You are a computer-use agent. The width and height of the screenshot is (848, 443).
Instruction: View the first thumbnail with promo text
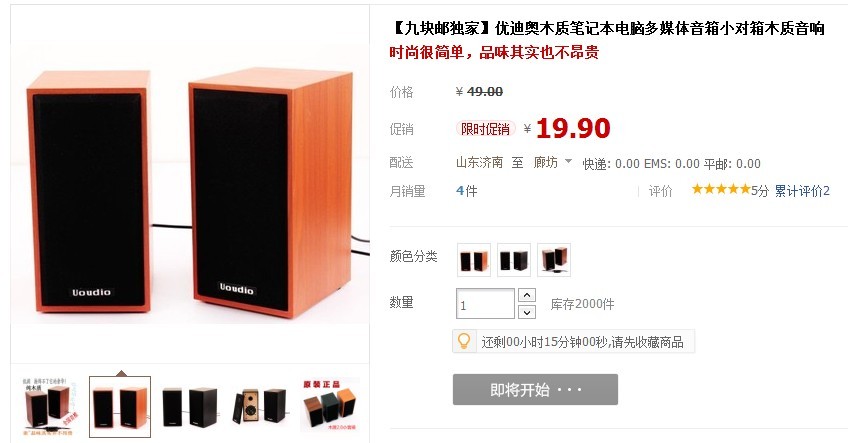[48, 407]
